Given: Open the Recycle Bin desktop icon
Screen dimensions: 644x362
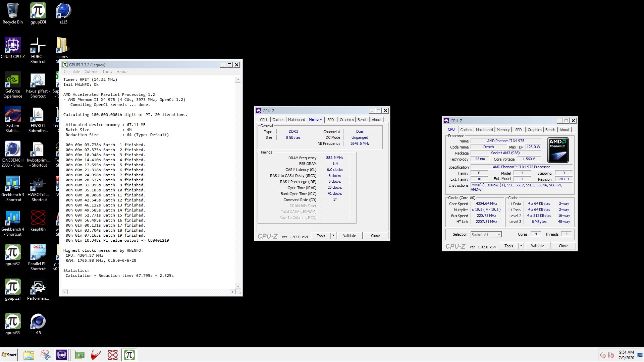Looking at the screenshot, I should pos(13,13).
